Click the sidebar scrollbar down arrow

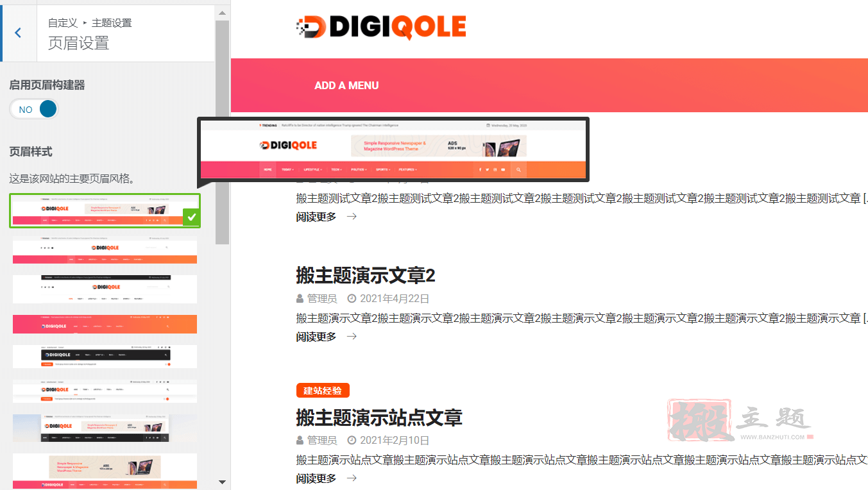pyautogui.click(x=222, y=482)
